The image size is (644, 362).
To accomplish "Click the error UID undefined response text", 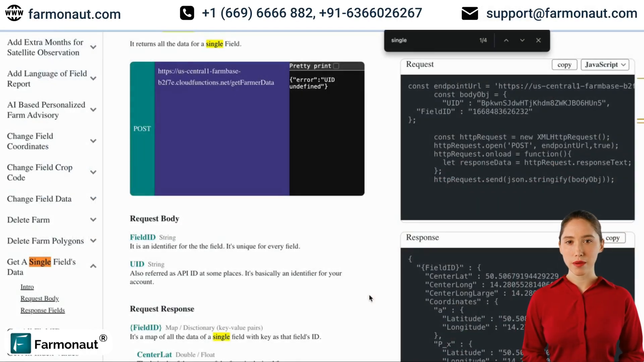I will tap(312, 83).
